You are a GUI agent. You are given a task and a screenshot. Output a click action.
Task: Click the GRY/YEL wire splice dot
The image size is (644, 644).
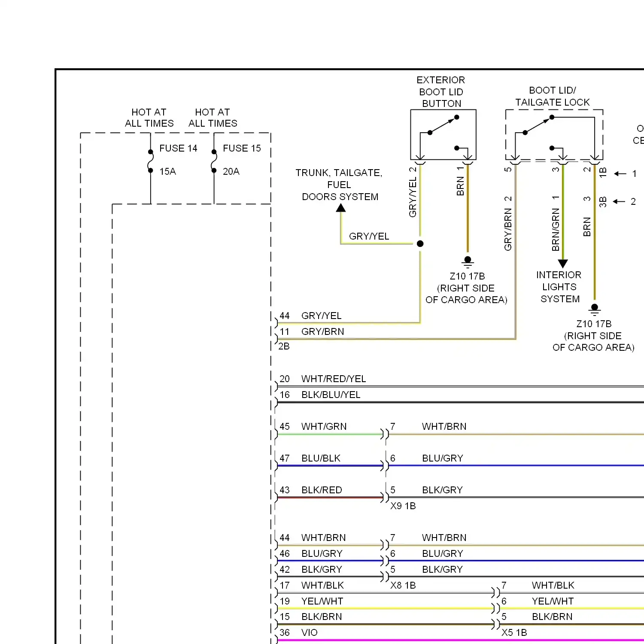coord(420,243)
